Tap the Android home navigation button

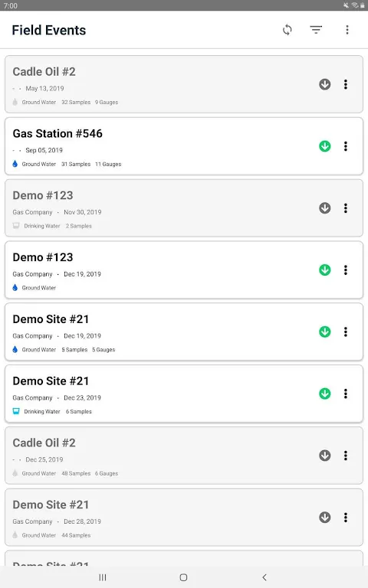[184, 577]
